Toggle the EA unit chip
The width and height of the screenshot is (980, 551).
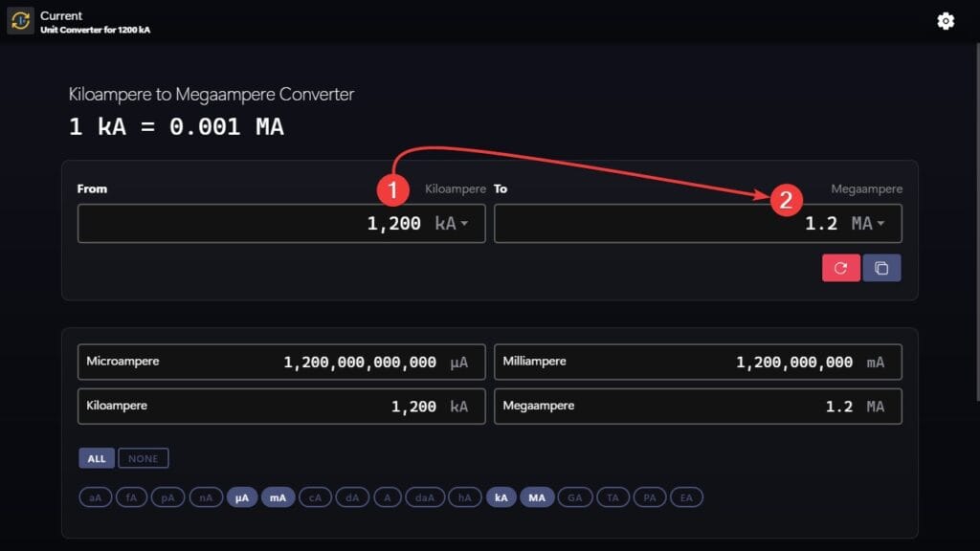click(x=686, y=497)
